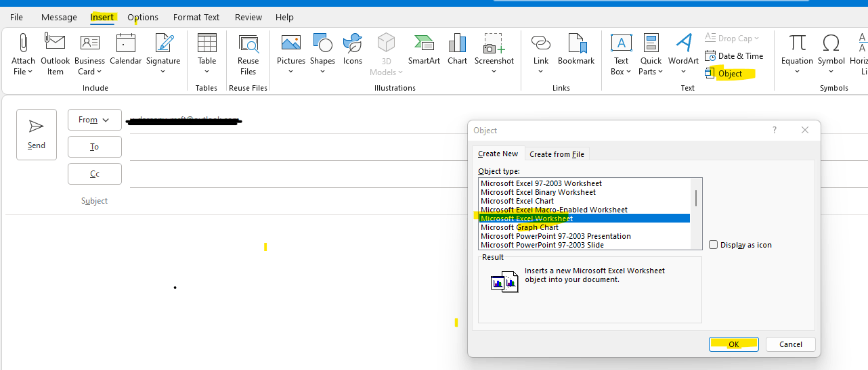868x370 pixels.
Task: Tick the Display as icon checkbox
Action: pos(714,245)
